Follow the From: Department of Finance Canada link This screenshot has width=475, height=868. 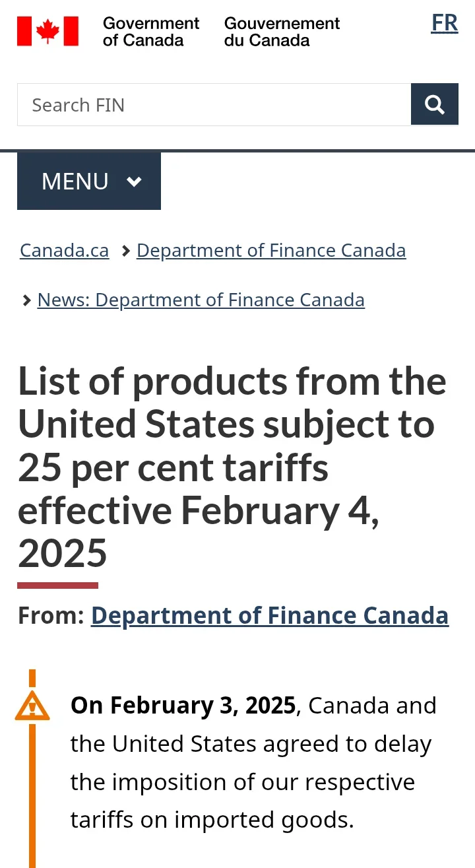(269, 615)
